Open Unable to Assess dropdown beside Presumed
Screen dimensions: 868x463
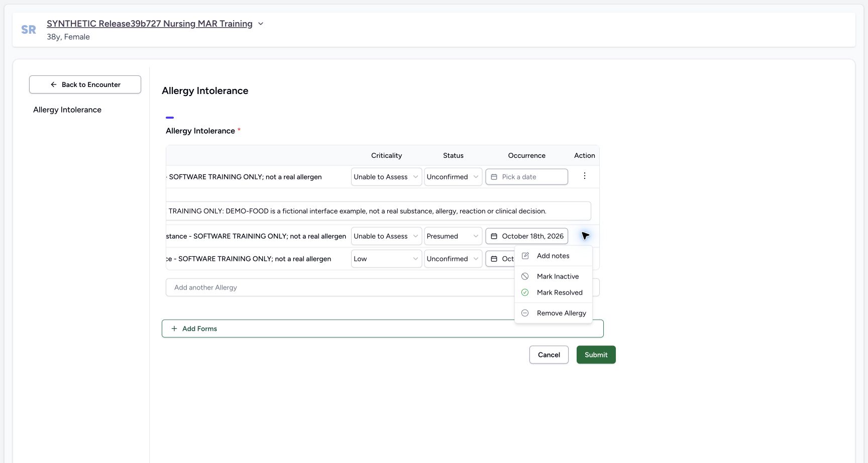click(386, 236)
